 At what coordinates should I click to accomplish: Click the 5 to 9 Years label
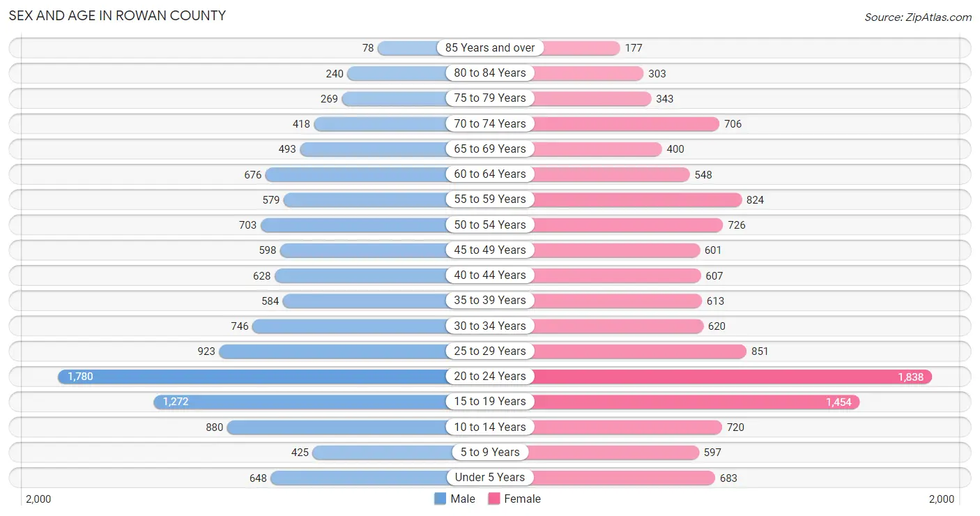(x=490, y=452)
